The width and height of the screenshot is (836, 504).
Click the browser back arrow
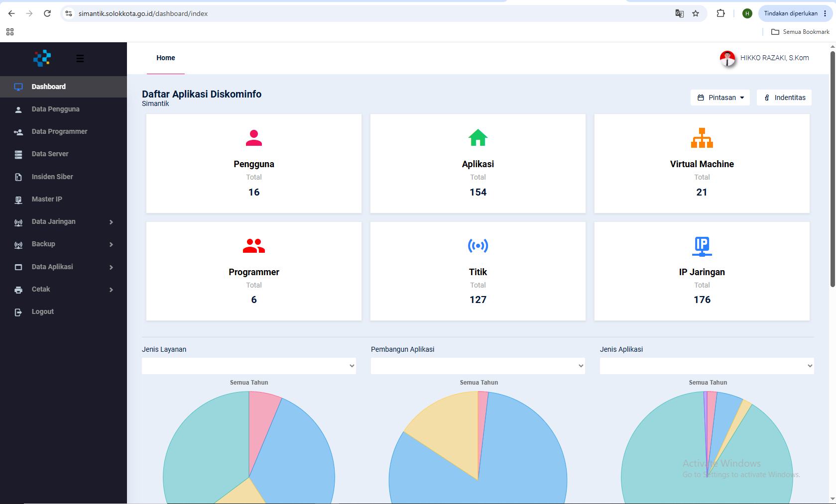(x=11, y=13)
